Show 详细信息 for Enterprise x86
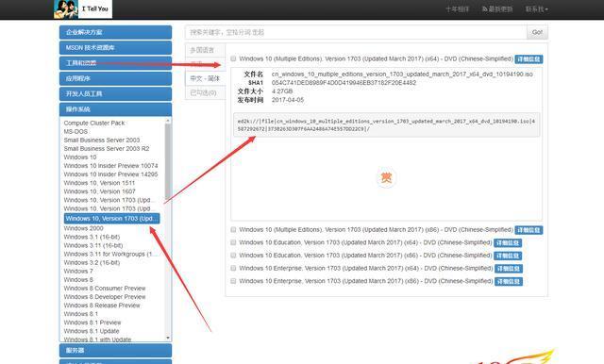 (x=509, y=282)
